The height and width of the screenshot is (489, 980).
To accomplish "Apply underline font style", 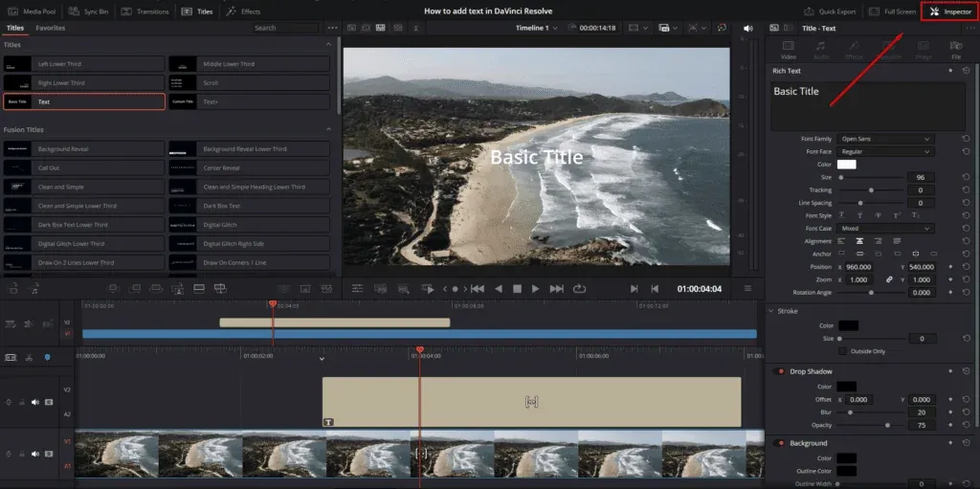I will coord(841,215).
